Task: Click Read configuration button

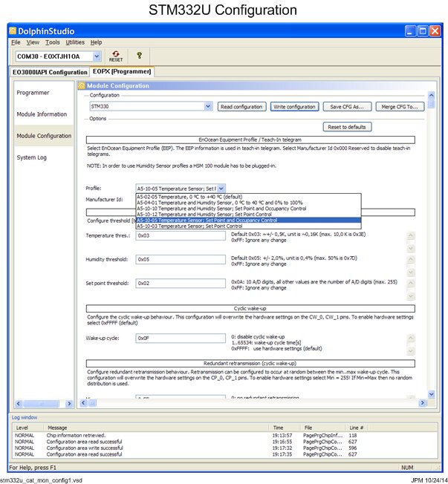Action: tap(241, 107)
